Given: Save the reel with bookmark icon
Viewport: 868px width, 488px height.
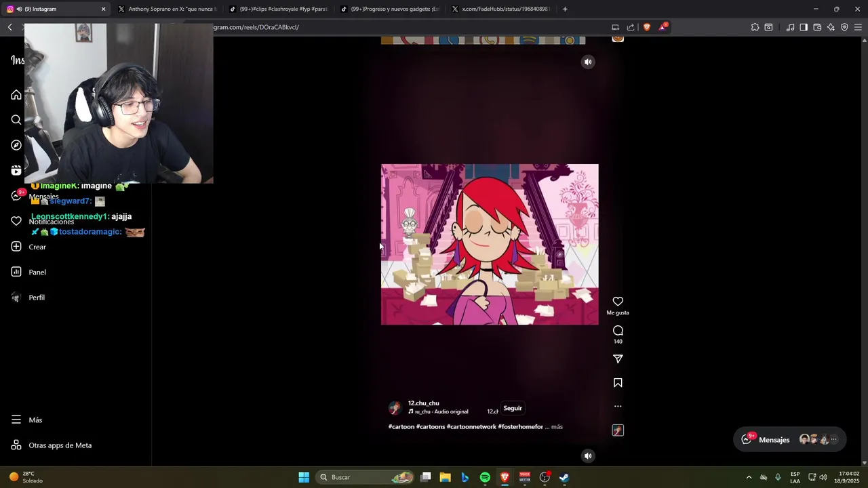Looking at the screenshot, I should (x=618, y=383).
